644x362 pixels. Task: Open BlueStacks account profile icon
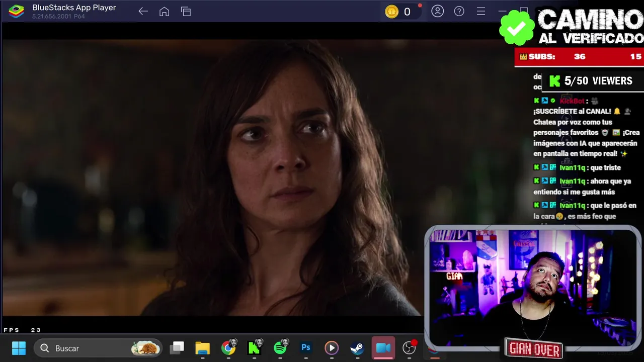438,11
